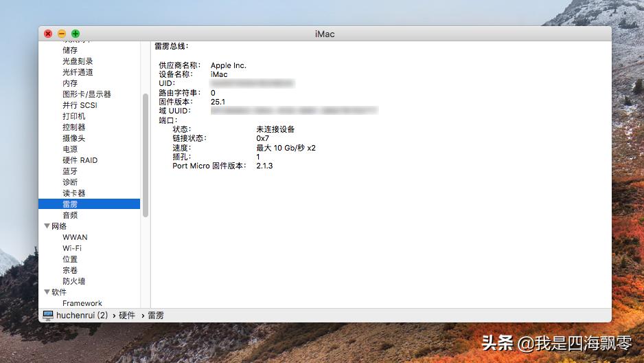644x363 pixels.
Task: Select 内存 in the sidebar
Action: click(70, 83)
